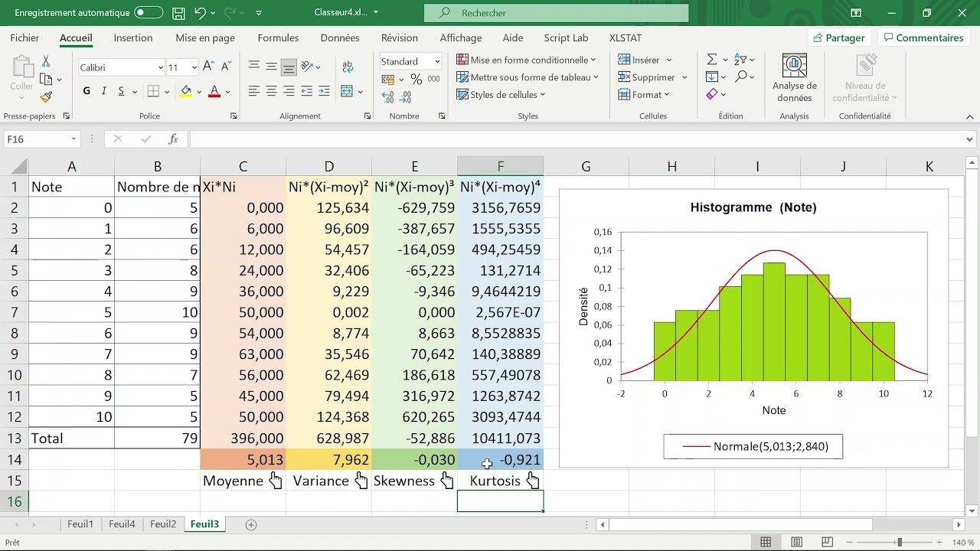The width and height of the screenshot is (980, 551).
Task: Click the Find magnifier icon in Édition
Action: [740, 77]
